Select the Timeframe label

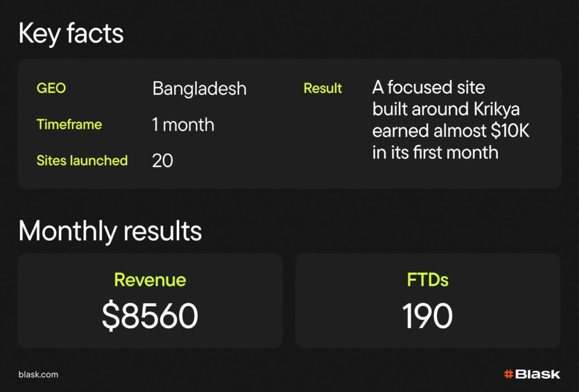[69, 124]
